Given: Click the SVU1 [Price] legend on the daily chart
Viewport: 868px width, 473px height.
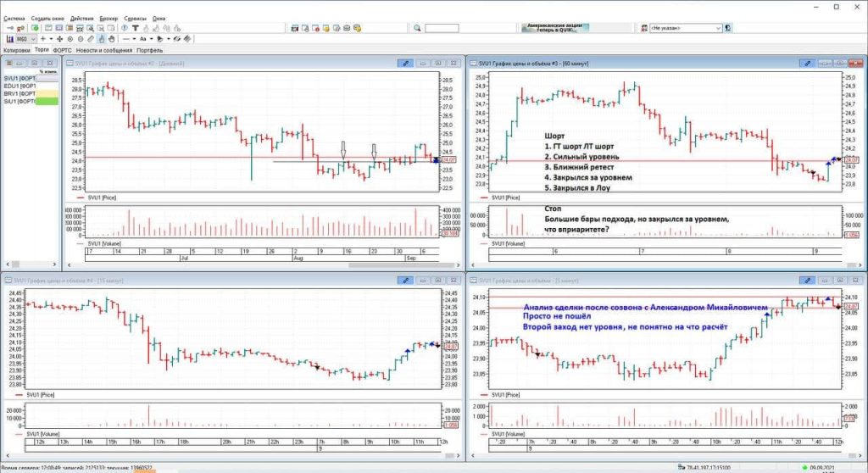Looking at the screenshot, I should click(x=102, y=198).
